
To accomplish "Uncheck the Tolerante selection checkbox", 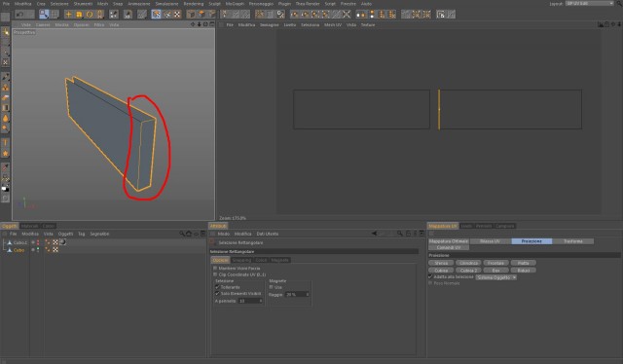I will (217, 286).
